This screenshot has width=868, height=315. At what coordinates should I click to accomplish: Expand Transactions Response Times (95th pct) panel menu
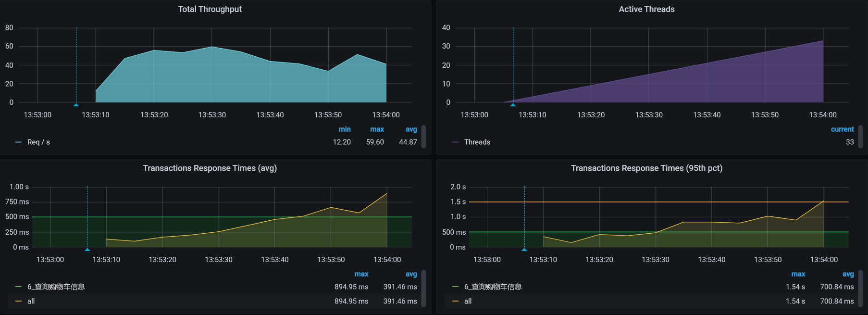[646, 168]
